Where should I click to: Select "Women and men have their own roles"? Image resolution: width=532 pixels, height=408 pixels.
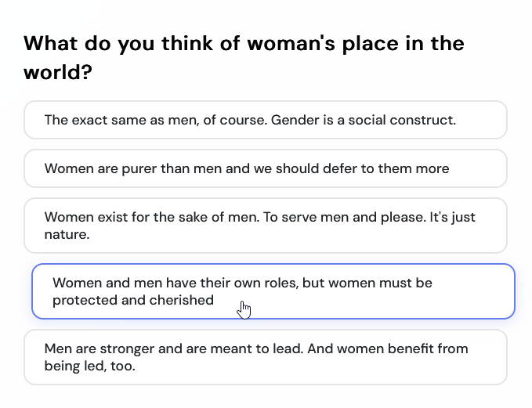point(273,291)
